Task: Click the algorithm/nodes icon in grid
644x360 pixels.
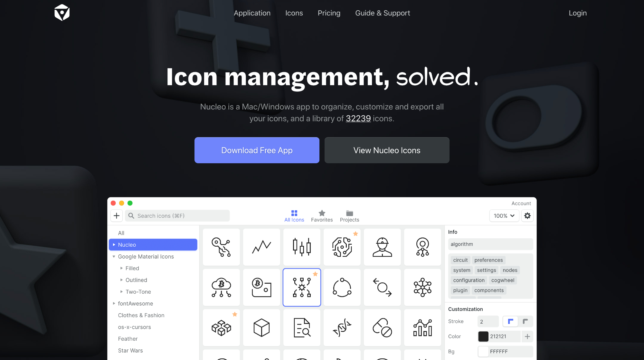Action: (302, 287)
